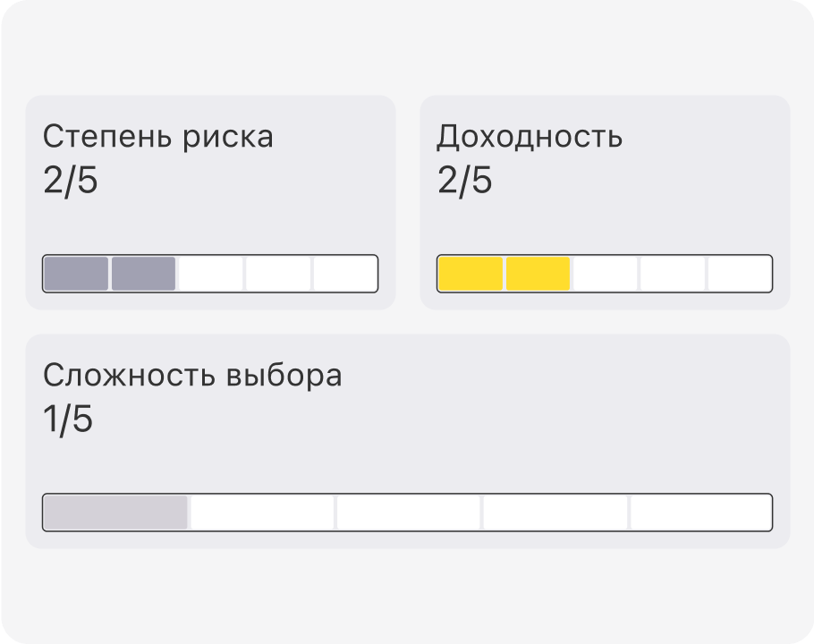
Task: Click the Степень риска heading
Action: (157, 137)
